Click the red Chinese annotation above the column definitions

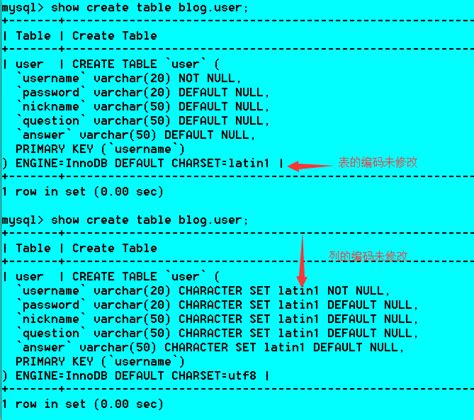click(x=368, y=256)
